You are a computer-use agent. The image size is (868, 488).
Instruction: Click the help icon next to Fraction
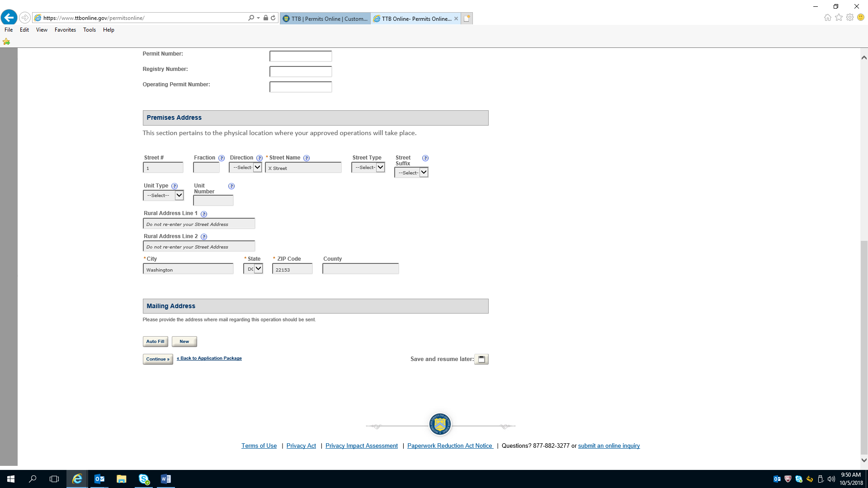pyautogui.click(x=222, y=158)
